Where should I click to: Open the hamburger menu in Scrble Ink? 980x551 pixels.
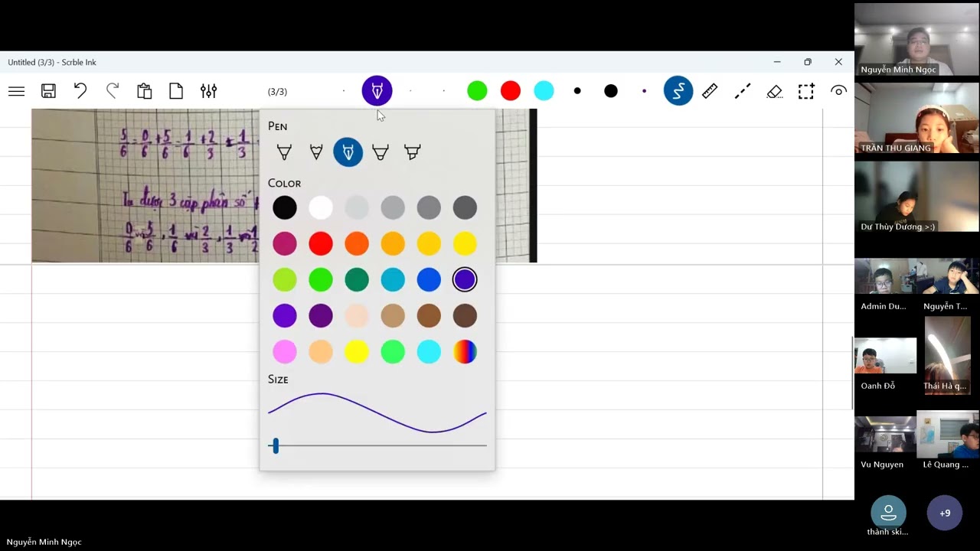coord(16,92)
